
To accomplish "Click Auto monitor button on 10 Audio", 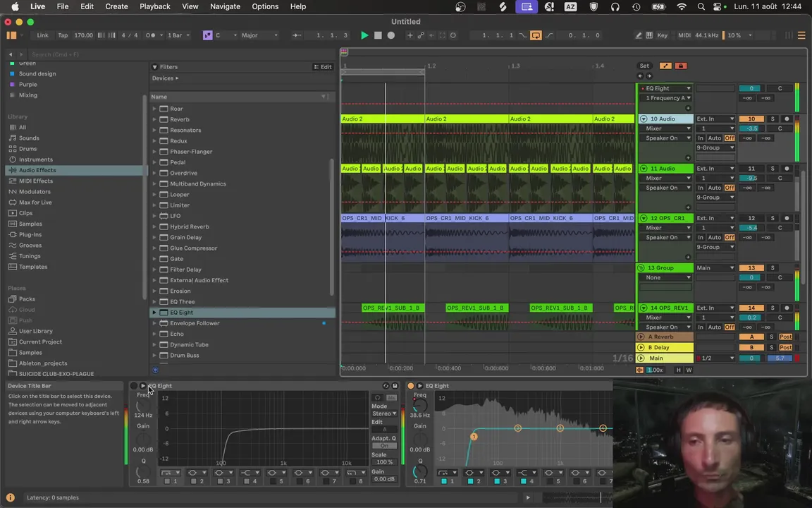I will 714,138.
